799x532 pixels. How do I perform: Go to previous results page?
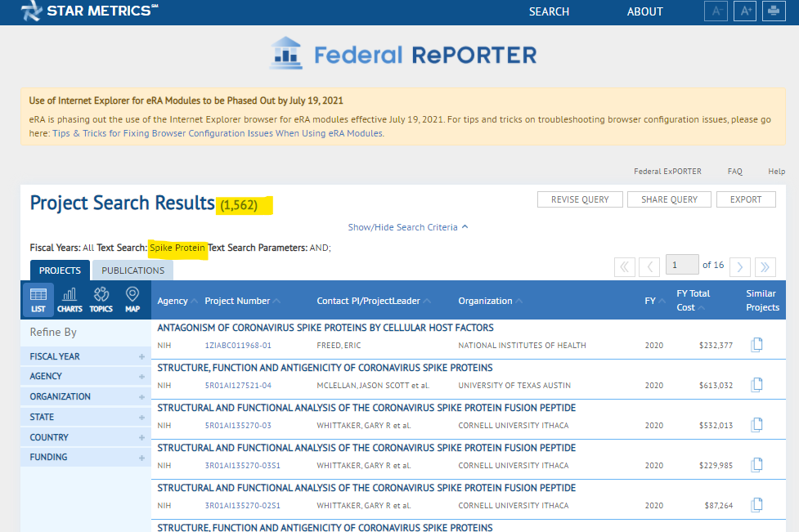coord(649,266)
